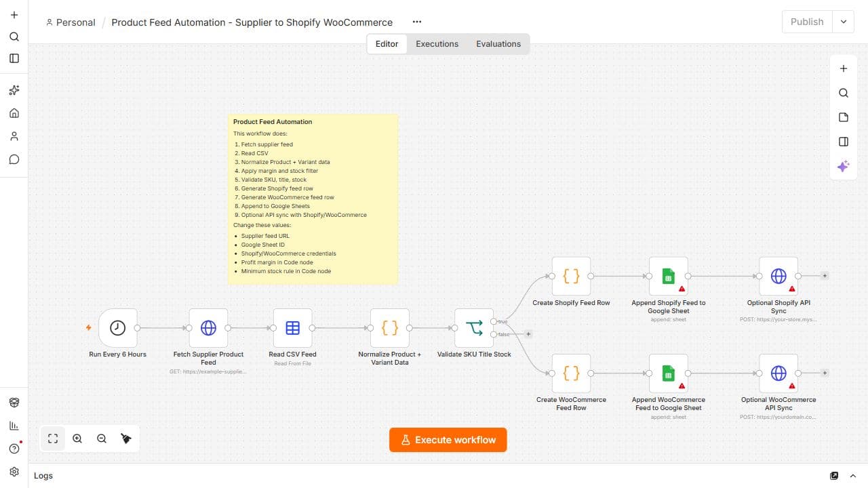Open search from the left sidebar
This screenshot has width=868, height=488.
coord(14,37)
